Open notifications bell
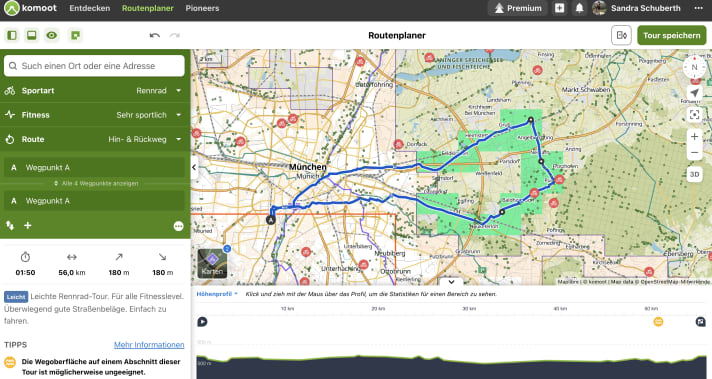Screen dimensions: 712x379 579,8
